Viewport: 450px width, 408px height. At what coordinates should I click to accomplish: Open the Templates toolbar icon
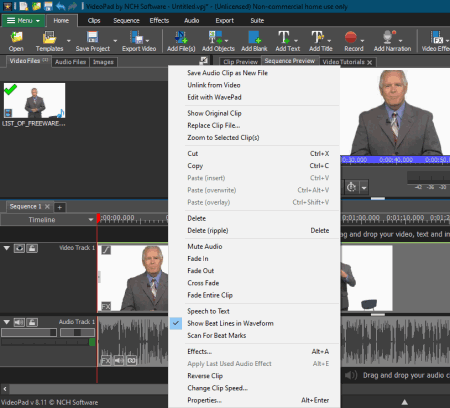[49, 37]
